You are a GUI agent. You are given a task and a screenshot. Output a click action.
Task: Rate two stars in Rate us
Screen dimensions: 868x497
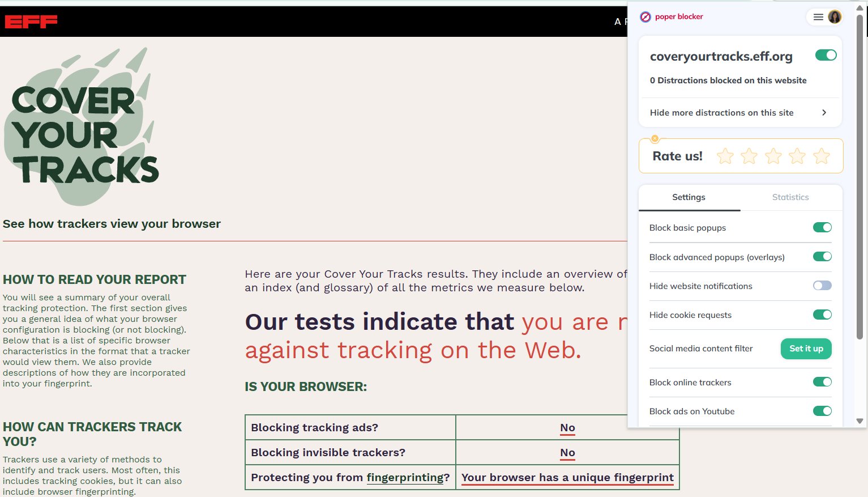(749, 156)
